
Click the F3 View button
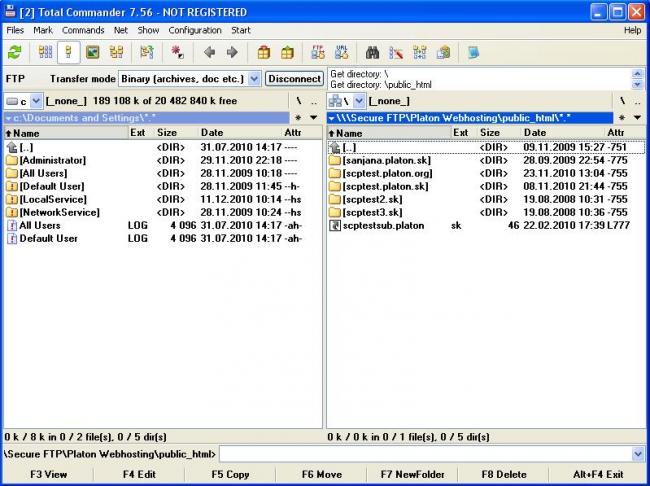(49, 474)
